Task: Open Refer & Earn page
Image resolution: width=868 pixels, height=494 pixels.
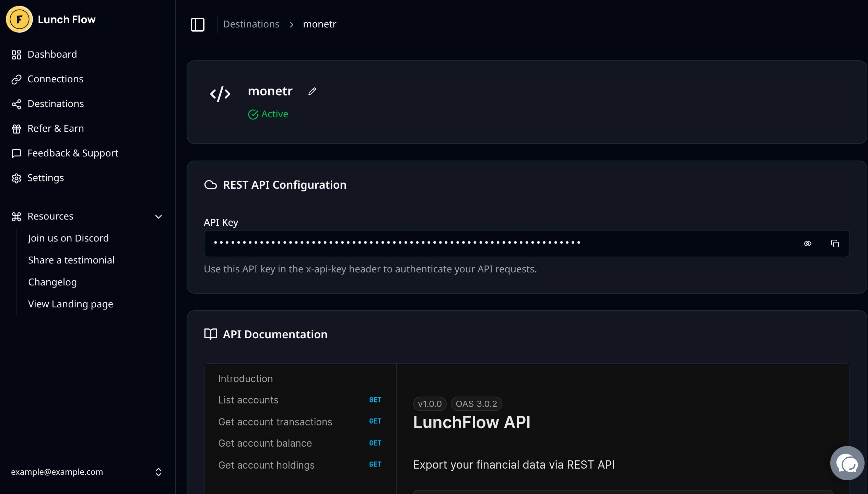Action: click(x=56, y=128)
